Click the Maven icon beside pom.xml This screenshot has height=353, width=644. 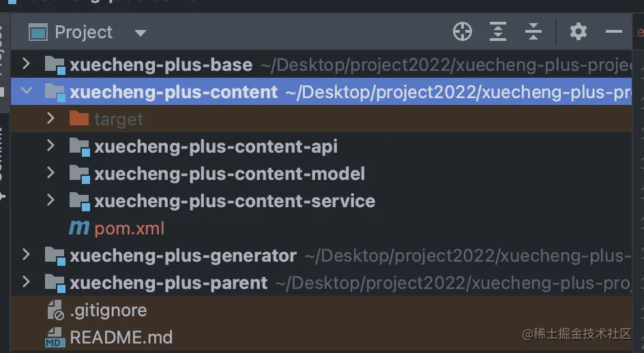[x=79, y=228]
